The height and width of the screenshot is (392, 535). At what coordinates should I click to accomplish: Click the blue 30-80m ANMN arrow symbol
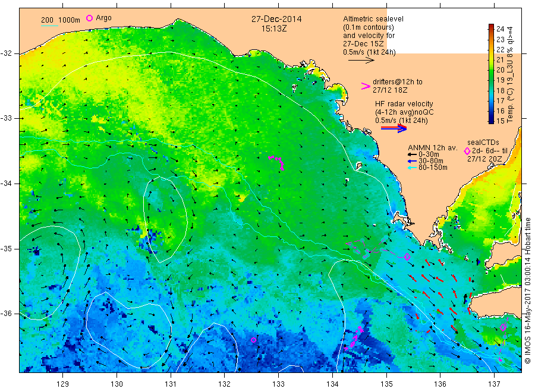(412, 161)
